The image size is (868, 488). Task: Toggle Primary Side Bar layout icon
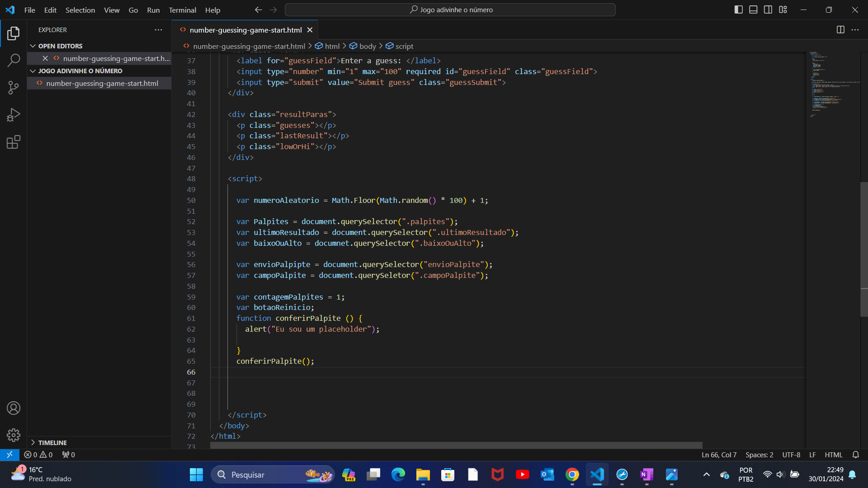[739, 9]
